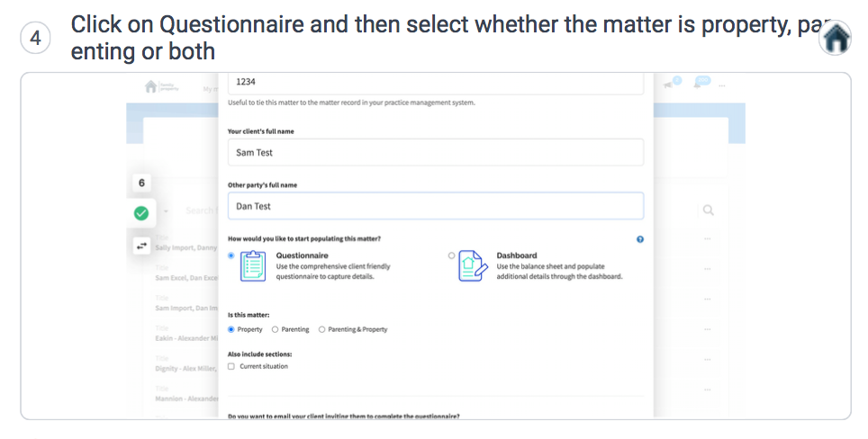The height and width of the screenshot is (439, 868).
Task: Click the swap arrows icon in side panel
Action: coord(141,246)
